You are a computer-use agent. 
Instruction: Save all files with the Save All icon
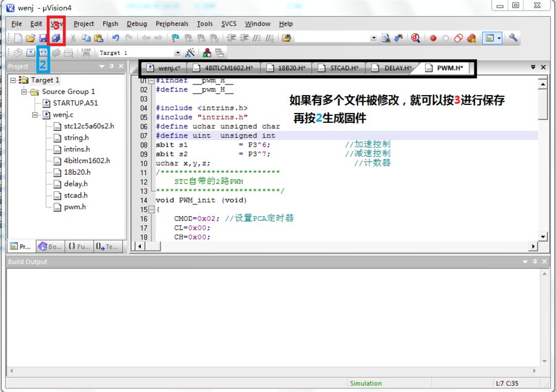click(55, 38)
